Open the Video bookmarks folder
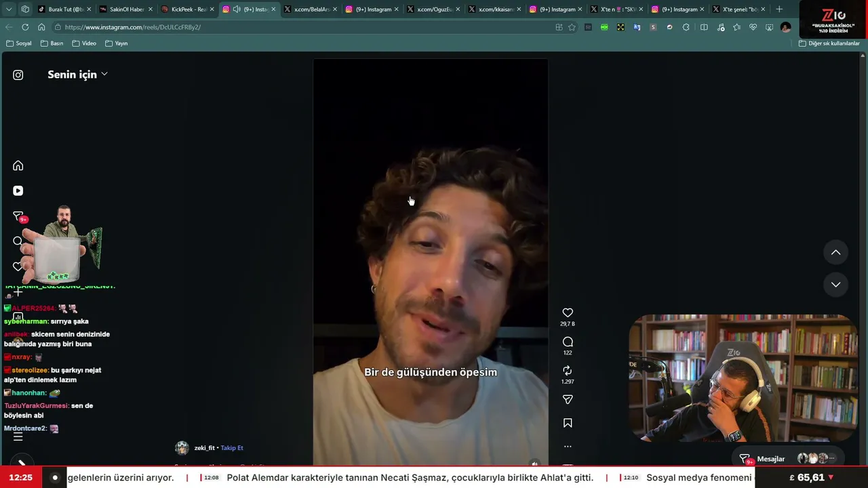868x488 pixels. point(84,43)
